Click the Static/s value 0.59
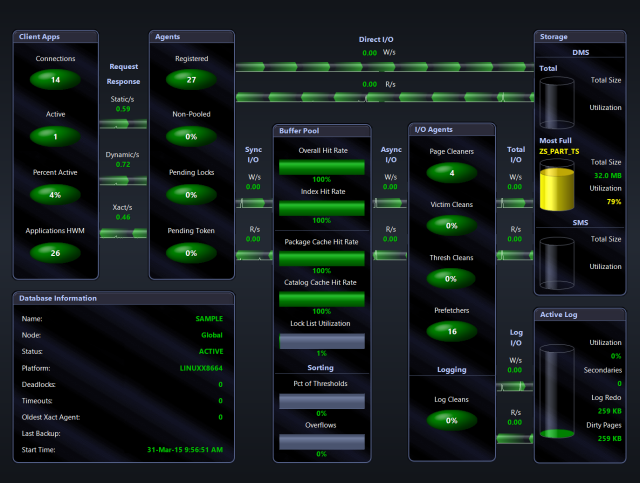This screenshot has height=483, width=640. 123,109
